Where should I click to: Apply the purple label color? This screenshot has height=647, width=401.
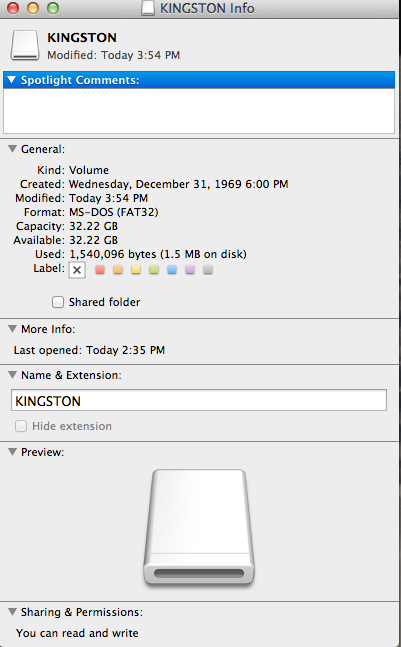pyautogui.click(x=190, y=269)
